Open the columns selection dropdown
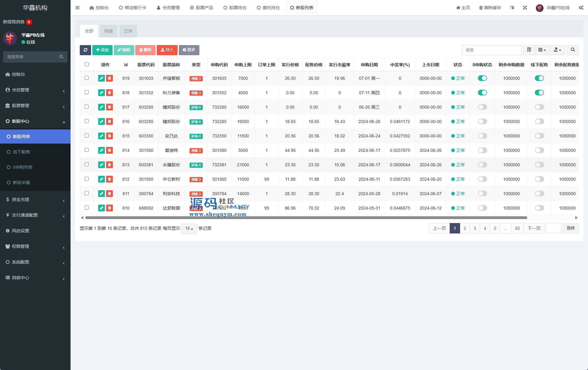This screenshot has width=588, height=370. 542,50
